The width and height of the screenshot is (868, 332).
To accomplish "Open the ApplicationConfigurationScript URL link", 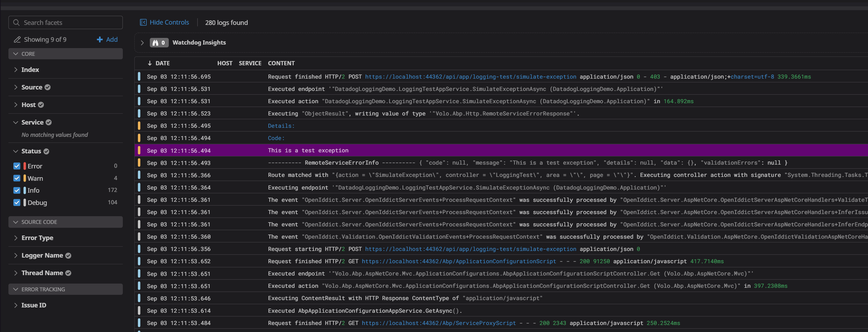I will pos(459,261).
